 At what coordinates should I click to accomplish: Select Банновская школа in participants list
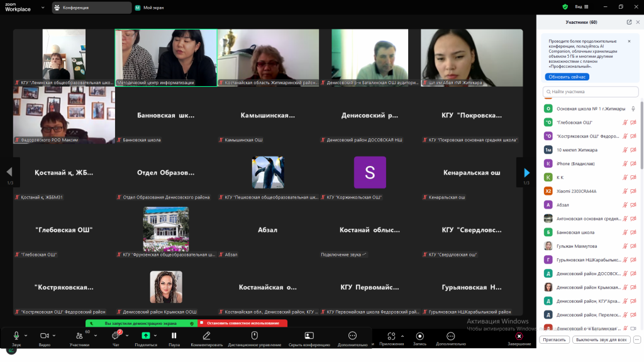pyautogui.click(x=590, y=233)
